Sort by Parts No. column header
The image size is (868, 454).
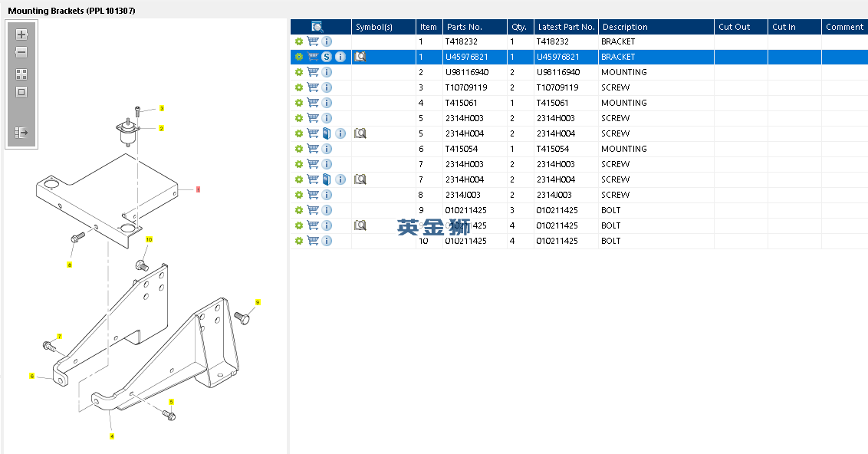pos(475,27)
